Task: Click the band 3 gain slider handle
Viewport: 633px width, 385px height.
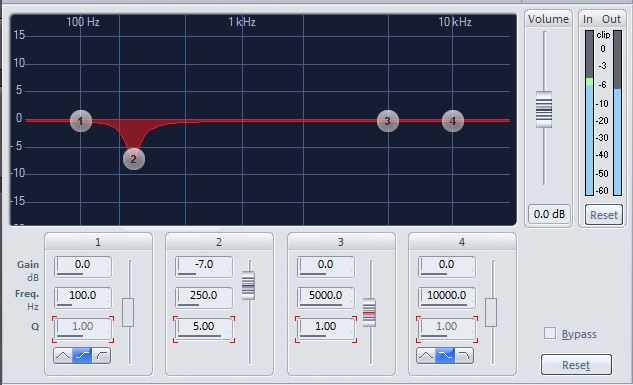Action: click(x=369, y=312)
